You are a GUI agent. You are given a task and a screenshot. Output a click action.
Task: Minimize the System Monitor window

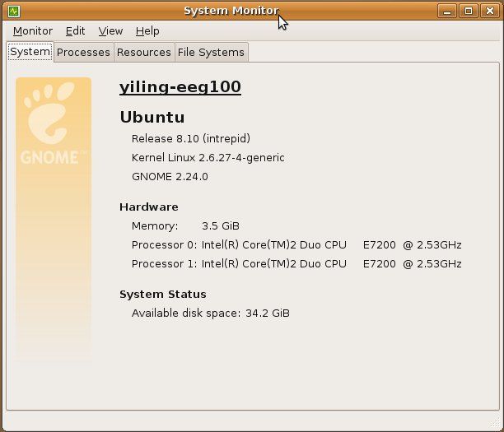(x=450, y=11)
